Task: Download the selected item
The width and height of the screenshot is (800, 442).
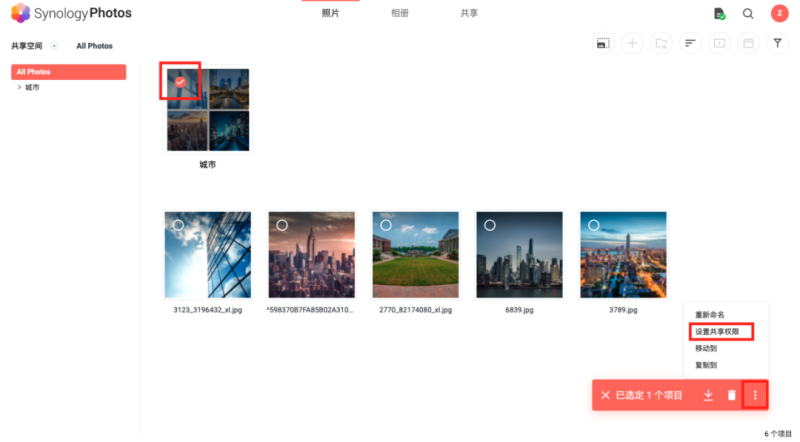Action: pyautogui.click(x=708, y=395)
